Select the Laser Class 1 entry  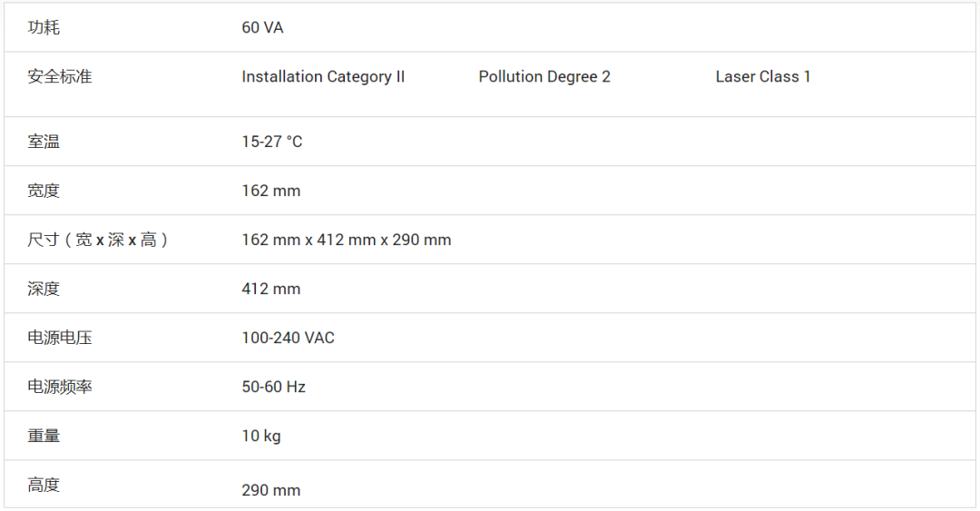762,77
